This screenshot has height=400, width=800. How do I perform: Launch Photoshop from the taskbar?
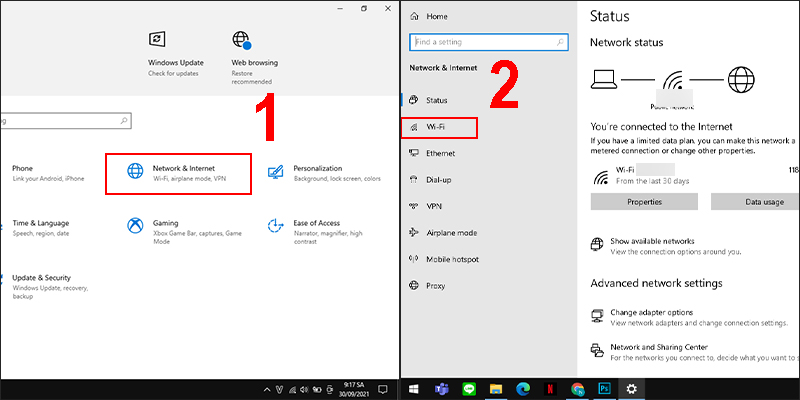(x=605, y=388)
